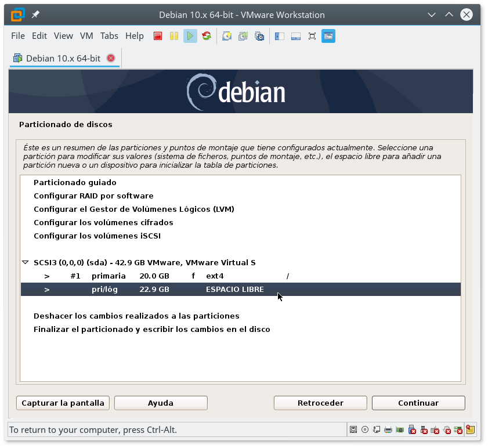
Task: Toggle console view icon in toolbar
Action: pyautogui.click(x=328, y=36)
